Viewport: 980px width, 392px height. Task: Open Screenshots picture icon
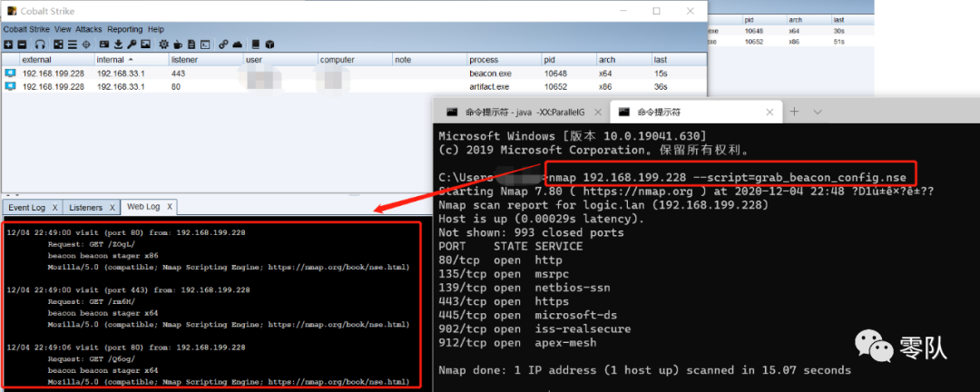tap(145, 44)
